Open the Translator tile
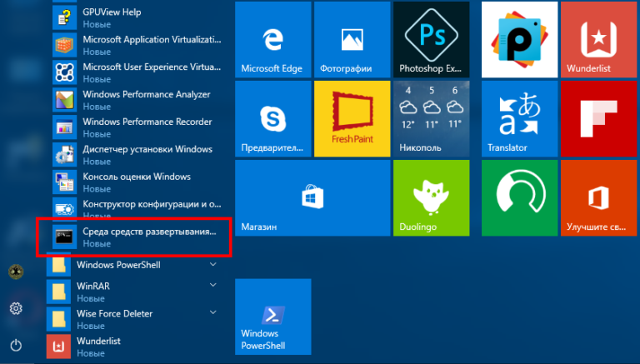This screenshot has width=640, height=364. [x=520, y=119]
